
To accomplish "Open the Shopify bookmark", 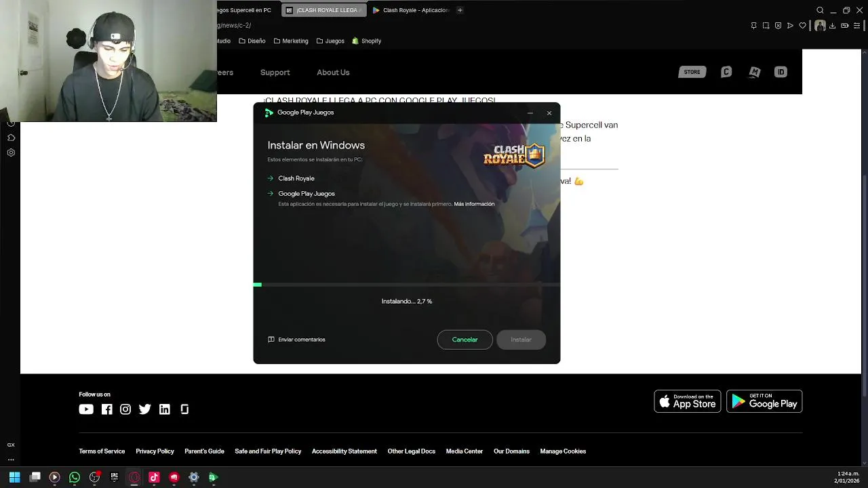I will (x=366, y=41).
